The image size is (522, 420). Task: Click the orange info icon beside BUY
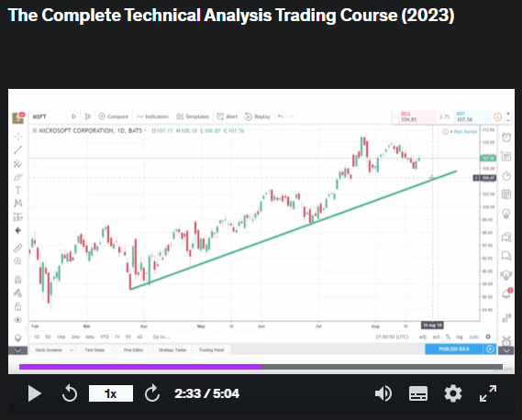(x=497, y=116)
